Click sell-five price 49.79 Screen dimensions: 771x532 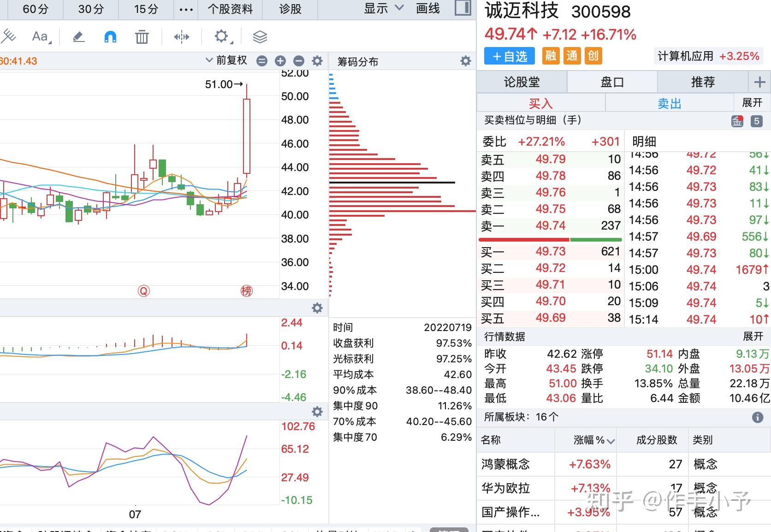click(550, 160)
